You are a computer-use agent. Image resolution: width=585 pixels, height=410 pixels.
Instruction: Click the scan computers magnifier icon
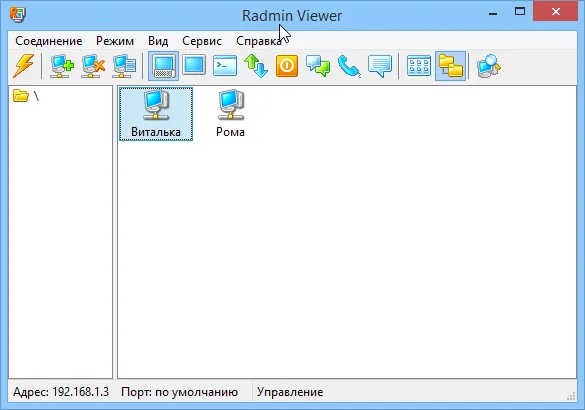coord(489,66)
